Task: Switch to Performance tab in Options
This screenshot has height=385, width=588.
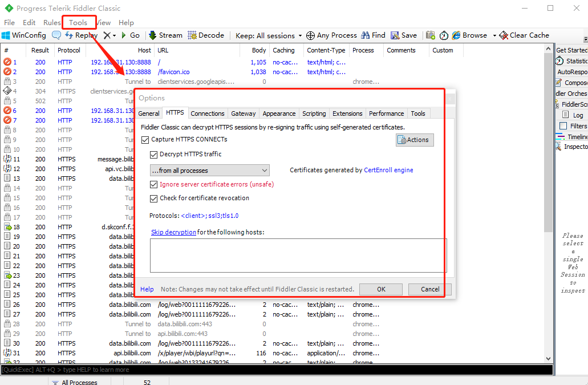Action: tap(386, 114)
